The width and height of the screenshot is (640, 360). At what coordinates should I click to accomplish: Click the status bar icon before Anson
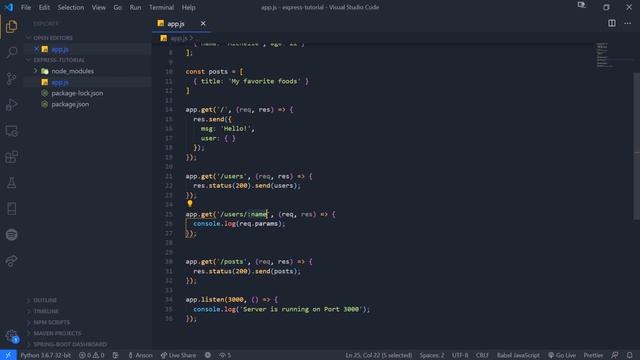(x=116, y=355)
